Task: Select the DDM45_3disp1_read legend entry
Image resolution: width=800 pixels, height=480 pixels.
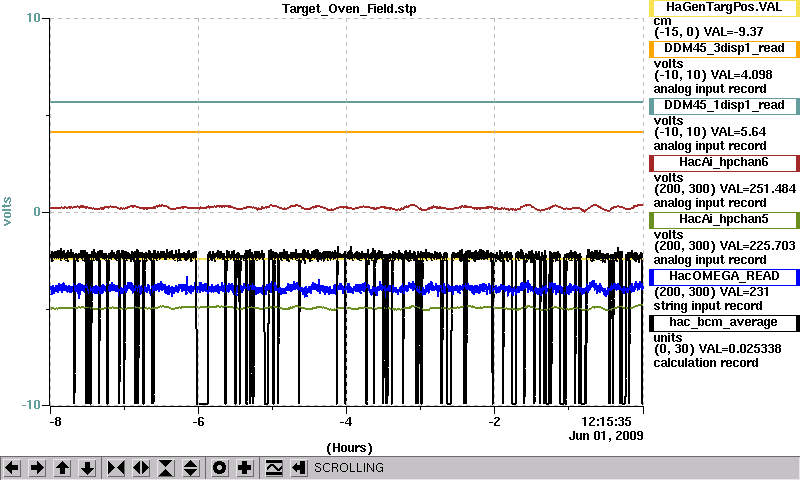Action: (724, 48)
